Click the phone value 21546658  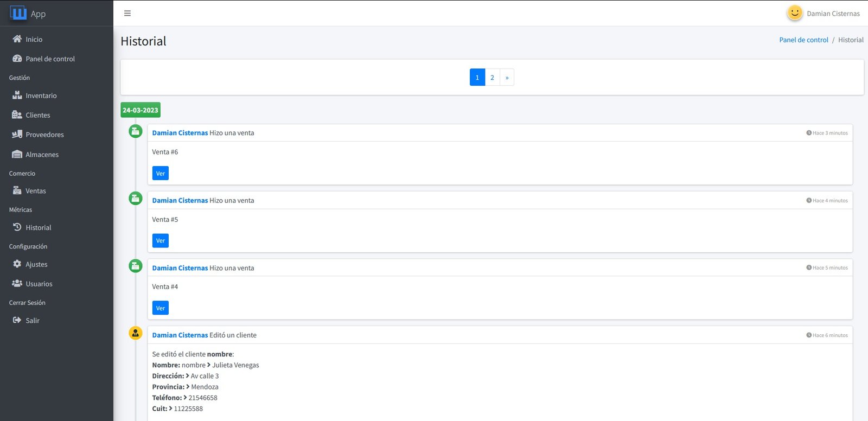203,398
